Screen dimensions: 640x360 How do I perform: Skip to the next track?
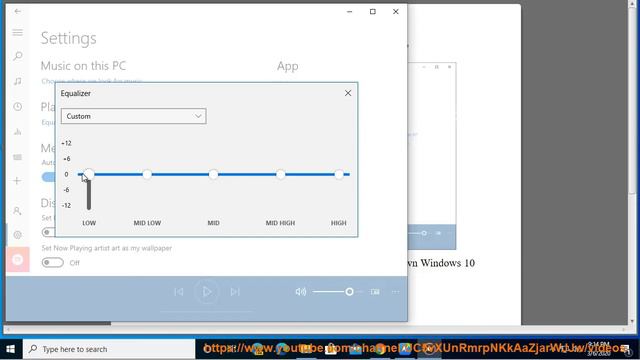tap(235, 292)
